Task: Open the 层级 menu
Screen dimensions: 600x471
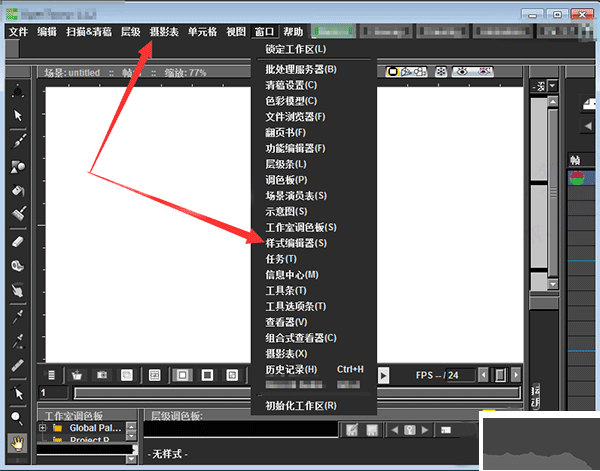Action: (130, 32)
